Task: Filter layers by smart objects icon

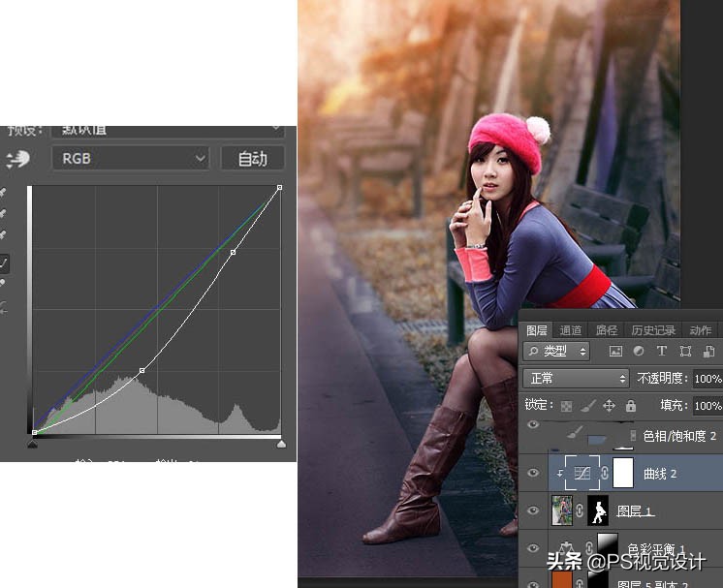Action: (708, 351)
